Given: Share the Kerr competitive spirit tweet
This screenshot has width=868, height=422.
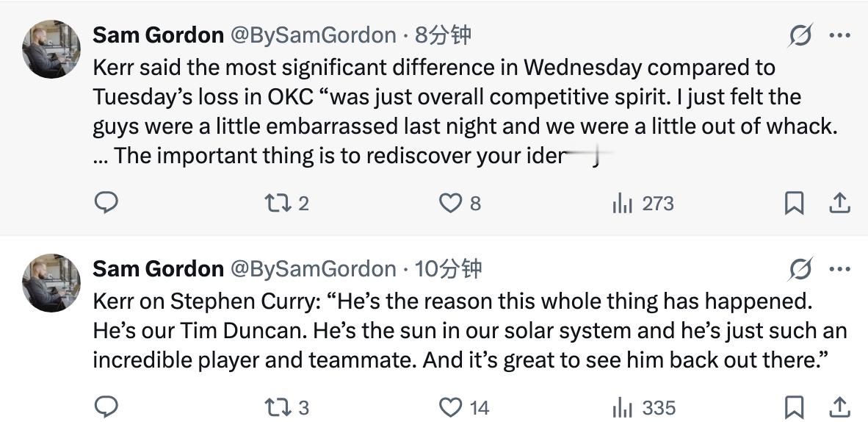Looking at the screenshot, I should 839,203.
